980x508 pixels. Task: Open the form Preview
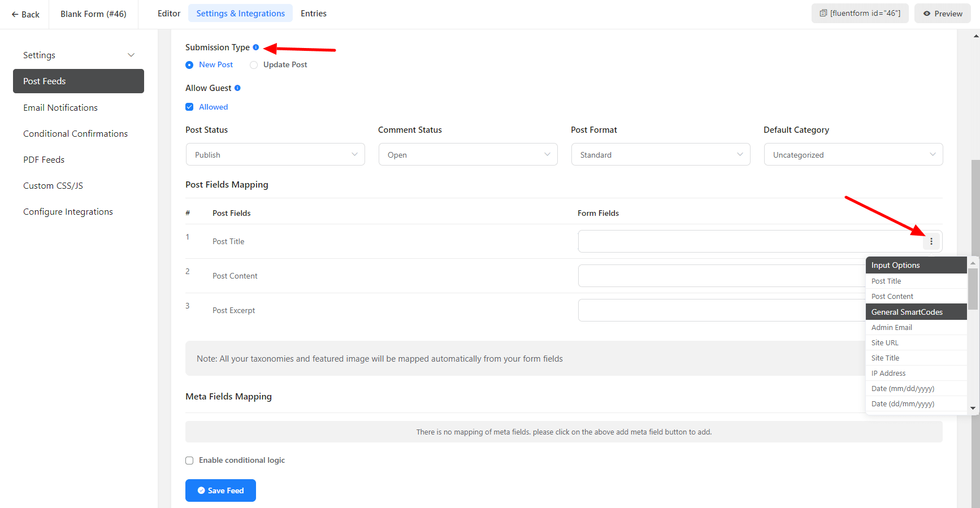[942, 14]
